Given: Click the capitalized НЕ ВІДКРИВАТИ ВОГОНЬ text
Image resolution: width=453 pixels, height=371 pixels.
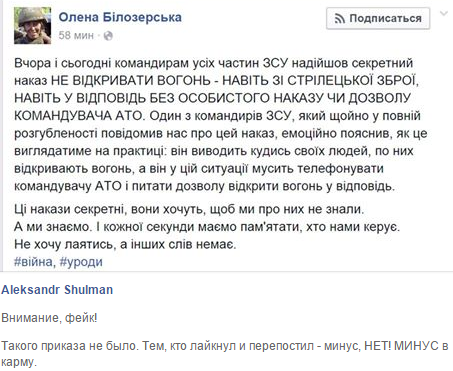Looking at the screenshot, I should 131,81.
